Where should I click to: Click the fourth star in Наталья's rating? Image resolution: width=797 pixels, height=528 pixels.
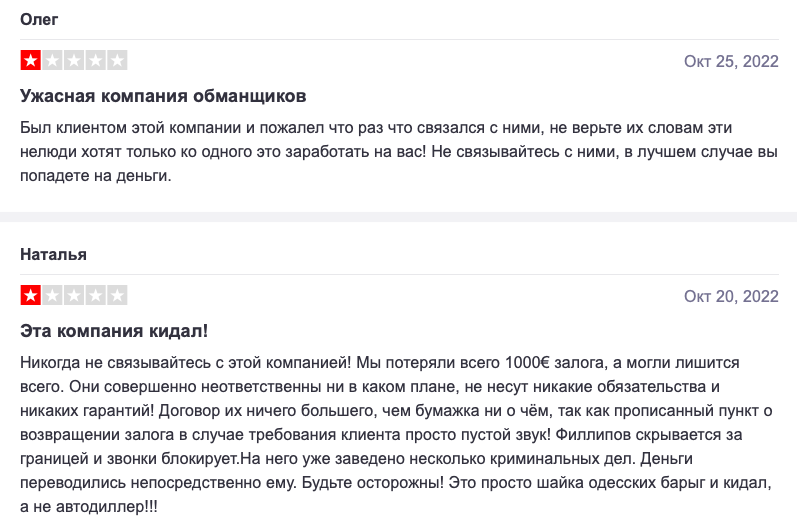(96, 295)
